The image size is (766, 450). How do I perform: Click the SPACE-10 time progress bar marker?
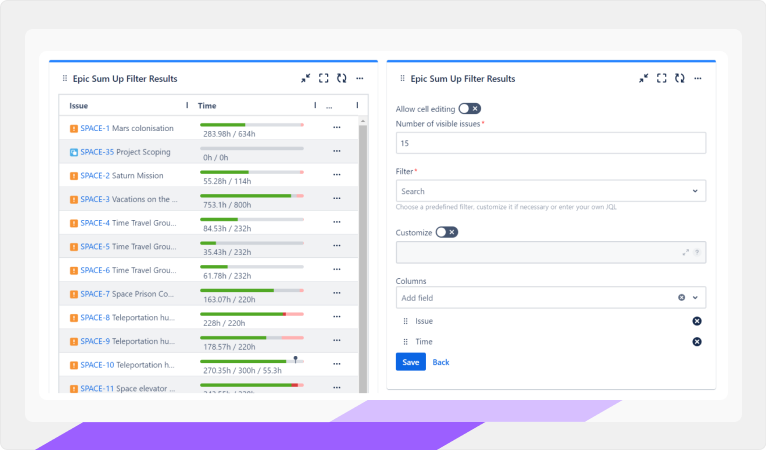pos(295,359)
